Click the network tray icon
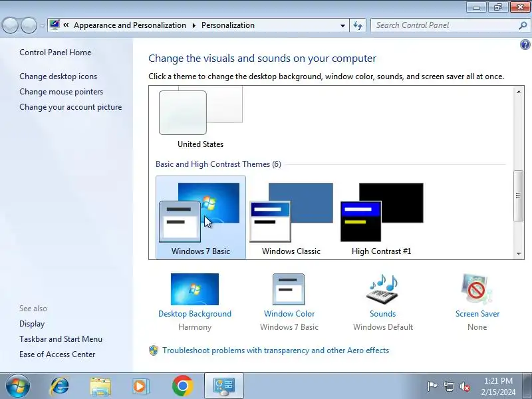The height and width of the screenshot is (399, 532). pos(448,386)
